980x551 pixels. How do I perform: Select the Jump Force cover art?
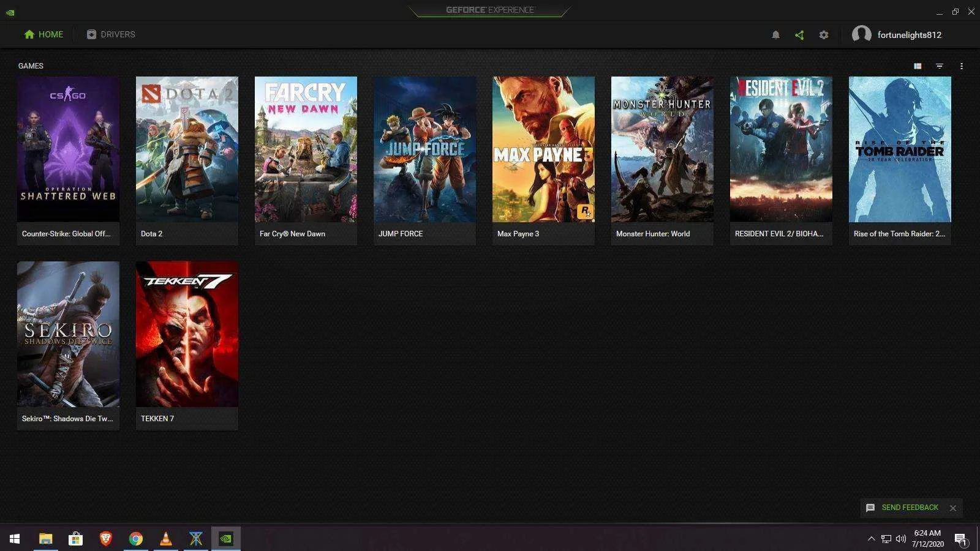[x=424, y=149]
